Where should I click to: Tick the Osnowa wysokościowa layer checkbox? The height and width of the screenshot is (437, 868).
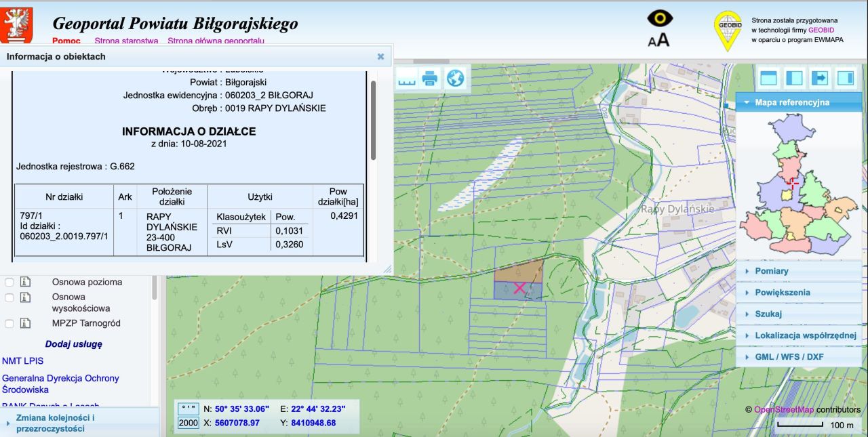(x=9, y=297)
